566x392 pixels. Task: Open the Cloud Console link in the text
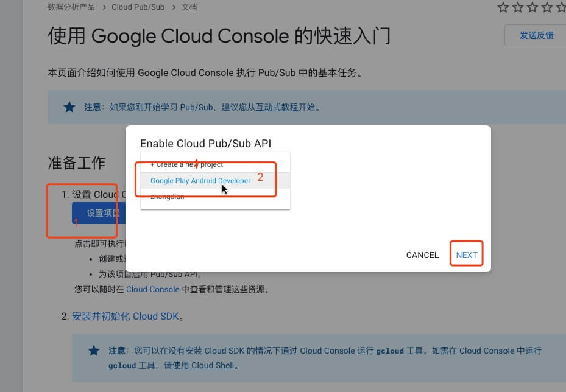pos(153,289)
